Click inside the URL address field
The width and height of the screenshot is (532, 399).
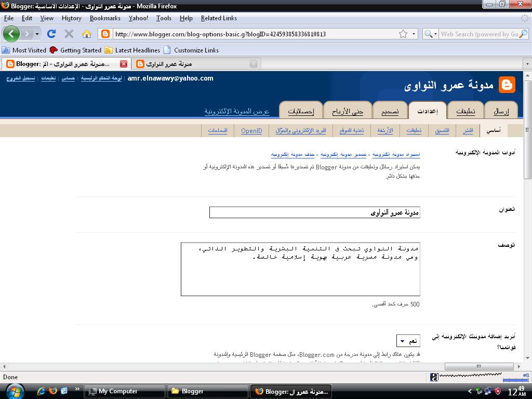point(255,34)
